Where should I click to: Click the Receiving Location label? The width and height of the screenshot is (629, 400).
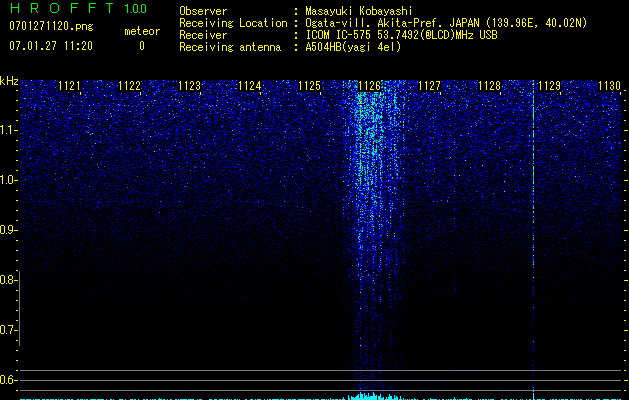(233, 23)
